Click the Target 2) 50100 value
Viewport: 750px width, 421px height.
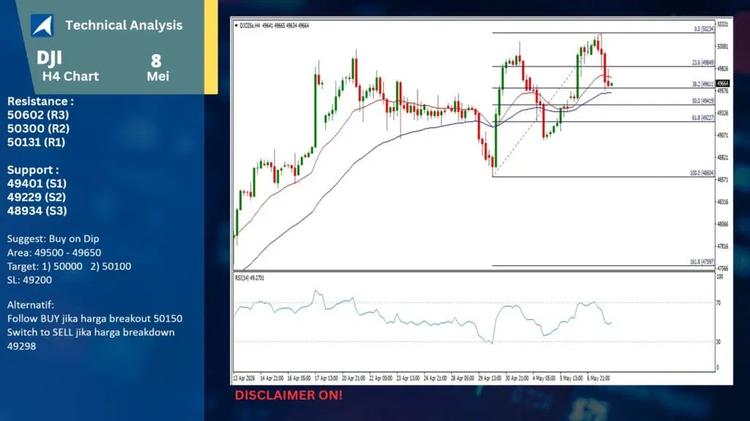[111, 266]
